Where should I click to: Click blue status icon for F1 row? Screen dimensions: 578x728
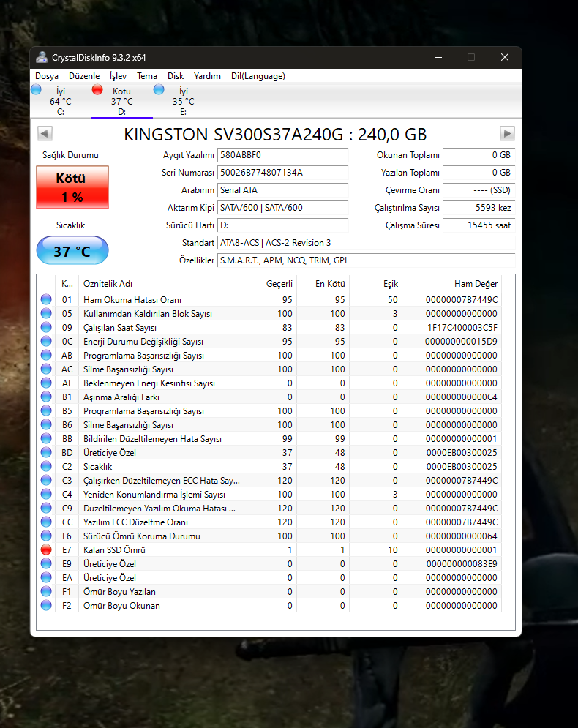[x=46, y=591]
